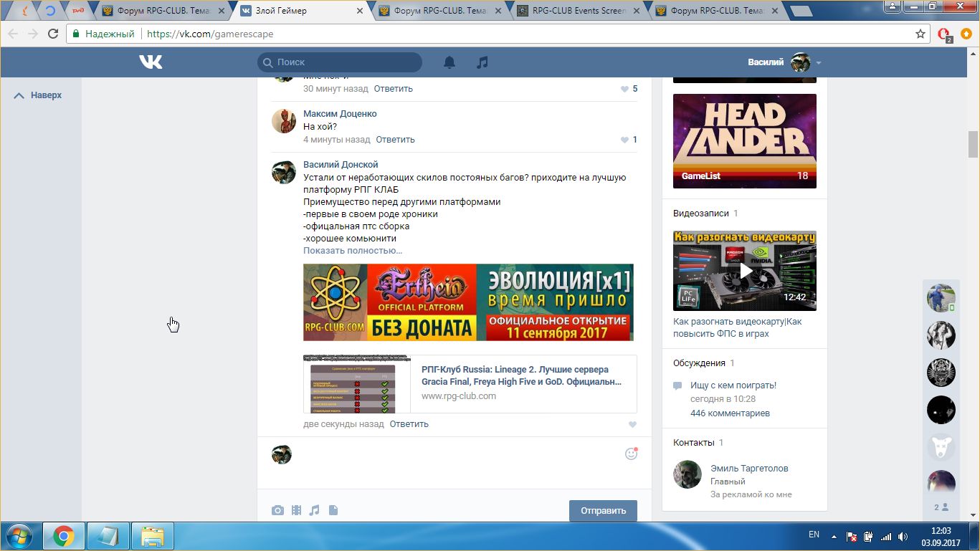The image size is (980, 551).
Task: Reload the page in Chrome
Action: pyautogui.click(x=53, y=34)
